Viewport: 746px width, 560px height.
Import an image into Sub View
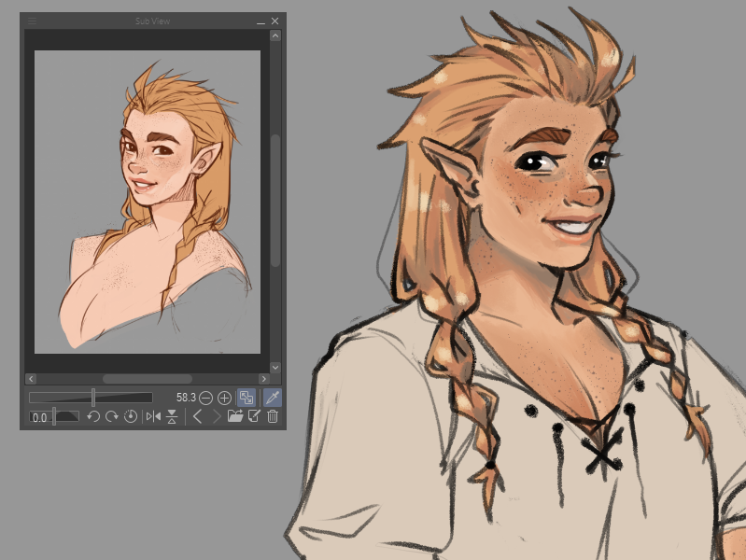pos(235,416)
